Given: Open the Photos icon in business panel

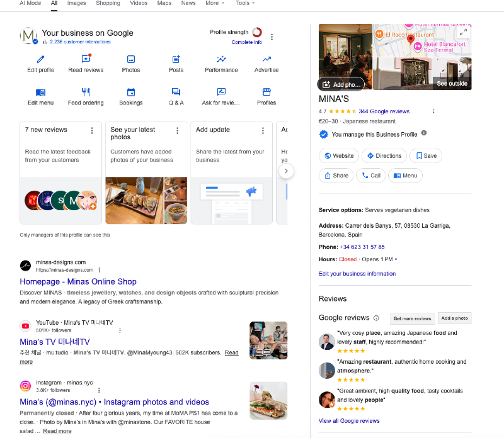Looking at the screenshot, I should 131,59.
